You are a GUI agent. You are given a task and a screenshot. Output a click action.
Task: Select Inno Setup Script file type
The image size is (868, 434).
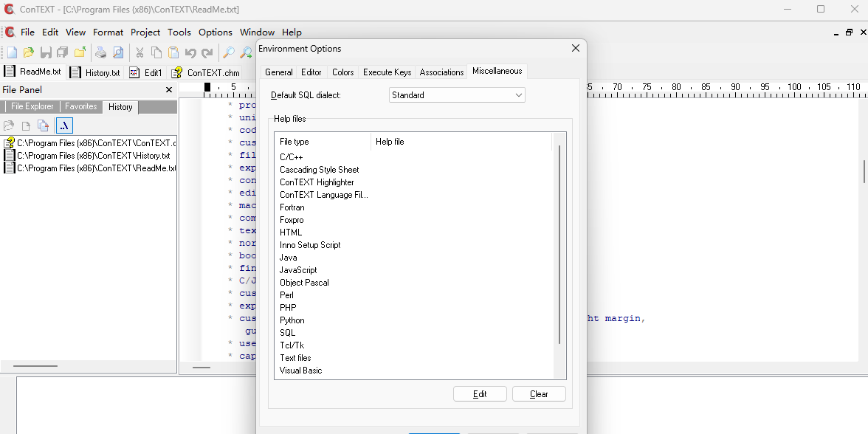(x=310, y=245)
